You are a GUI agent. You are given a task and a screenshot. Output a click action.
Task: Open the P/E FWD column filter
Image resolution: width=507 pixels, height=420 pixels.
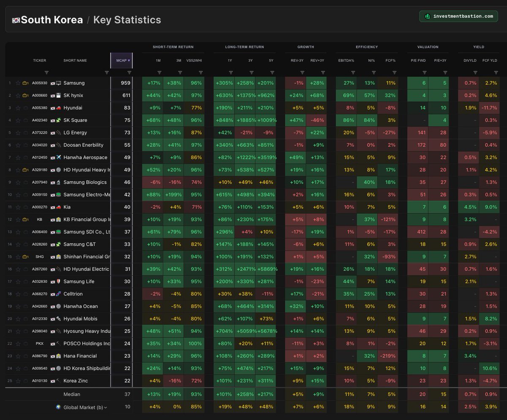point(424,72)
